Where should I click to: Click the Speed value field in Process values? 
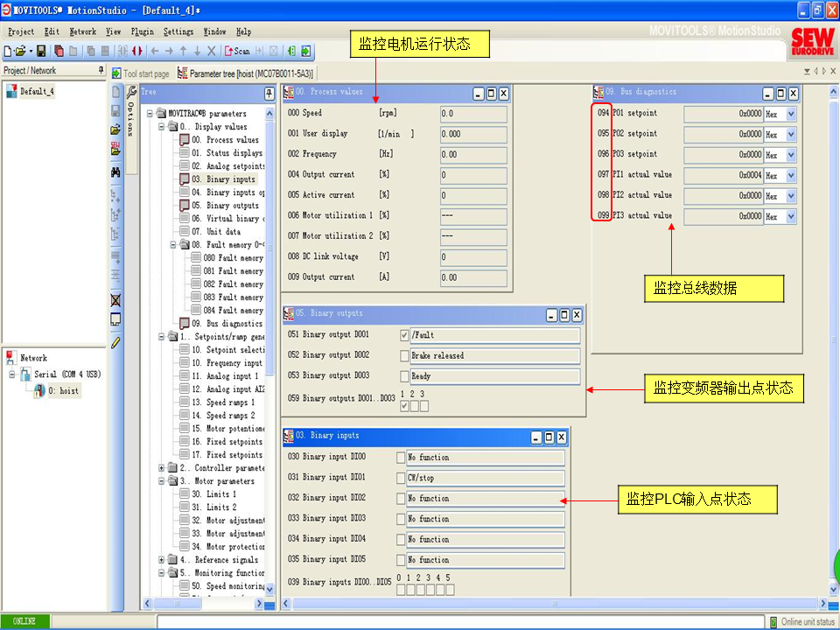click(x=472, y=114)
